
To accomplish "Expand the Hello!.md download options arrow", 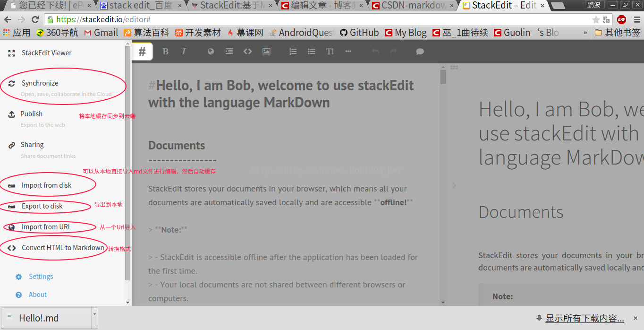I will pyautogui.click(x=94, y=313).
